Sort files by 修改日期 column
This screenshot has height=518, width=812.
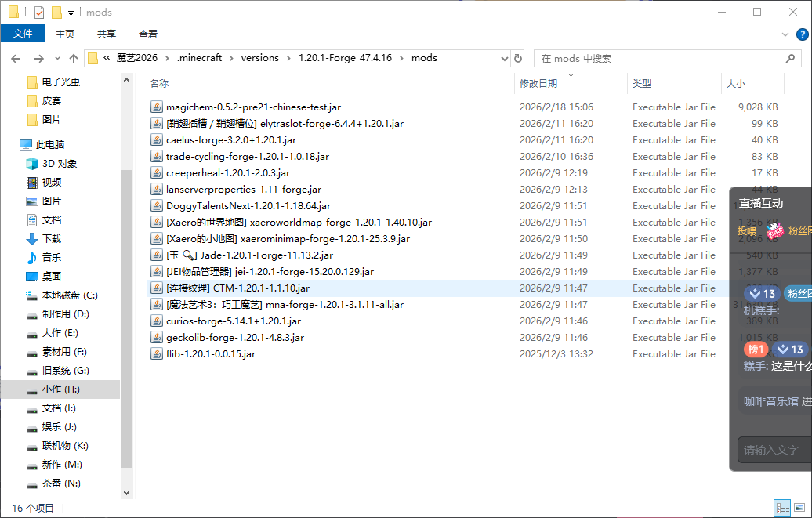538,83
